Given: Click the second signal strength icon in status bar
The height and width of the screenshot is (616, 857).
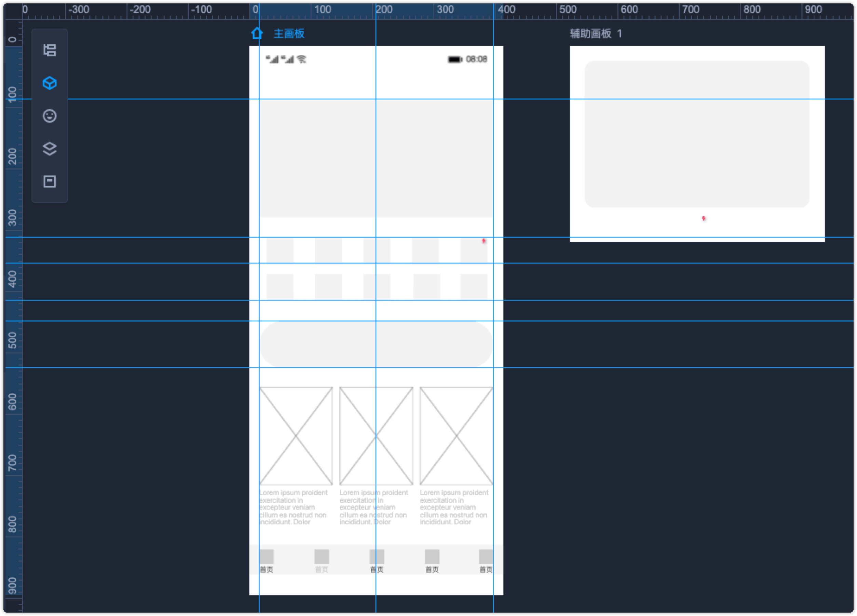Looking at the screenshot, I should (x=288, y=59).
